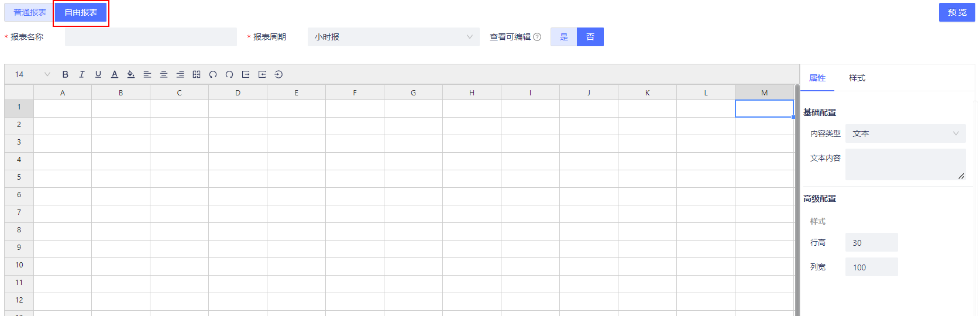Open the 报表周期 dropdown
The image size is (980, 316).
click(393, 37)
